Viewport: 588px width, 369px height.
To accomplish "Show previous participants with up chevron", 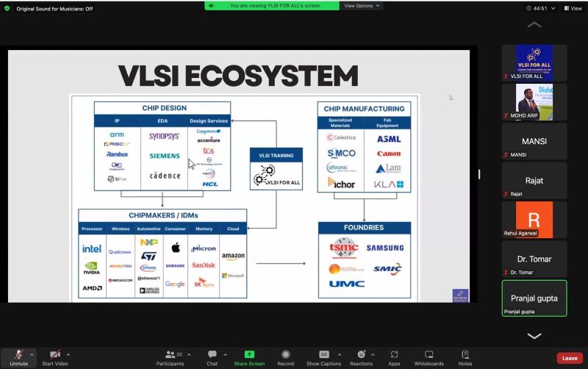I will click(534, 25).
